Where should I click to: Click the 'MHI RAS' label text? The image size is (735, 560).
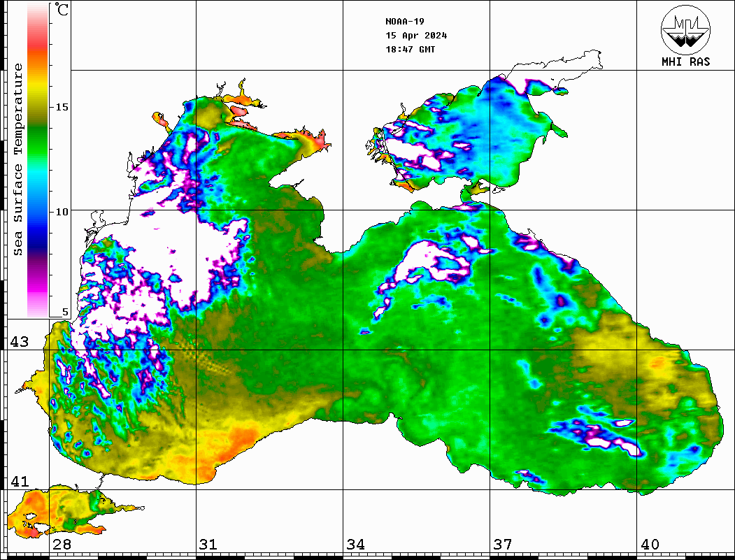(x=685, y=62)
